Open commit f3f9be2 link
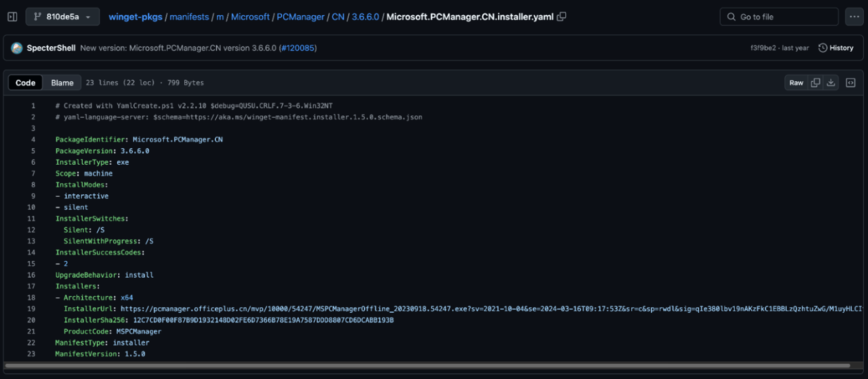Screen dimensions: 868x379 [763, 48]
